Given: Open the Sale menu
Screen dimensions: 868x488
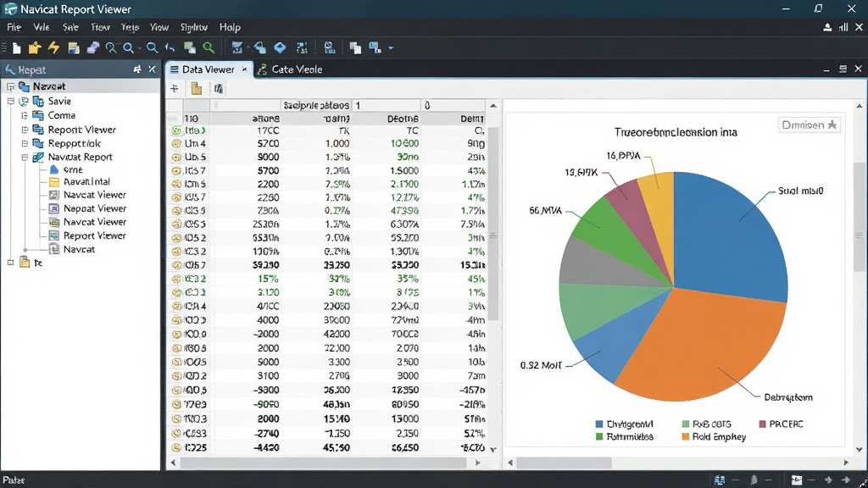Looking at the screenshot, I should tap(70, 27).
